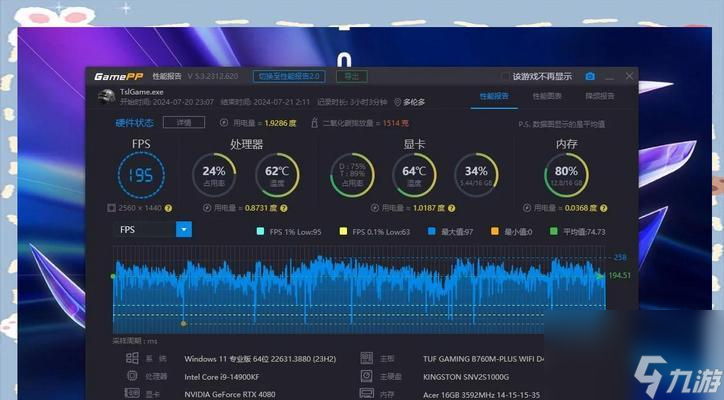
Task: Click the resolution monitor icon beside 2560×1440
Action: (111, 208)
